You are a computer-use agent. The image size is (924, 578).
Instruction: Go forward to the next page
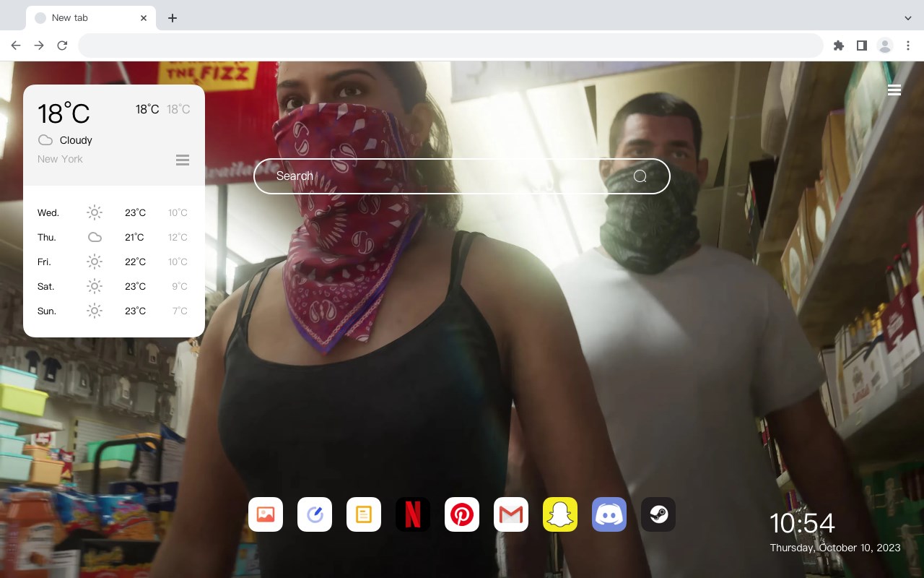39,46
